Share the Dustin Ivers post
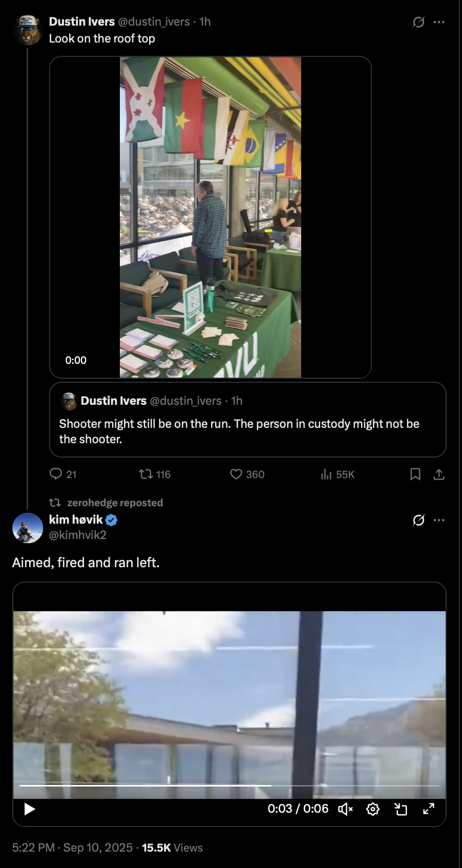Image resolution: width=462 pixels, height=868 pixels. (x=439, y=474)
